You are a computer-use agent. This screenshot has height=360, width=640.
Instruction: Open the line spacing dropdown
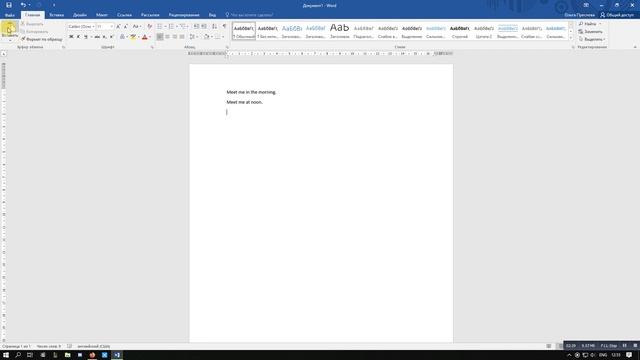point(193,37)
